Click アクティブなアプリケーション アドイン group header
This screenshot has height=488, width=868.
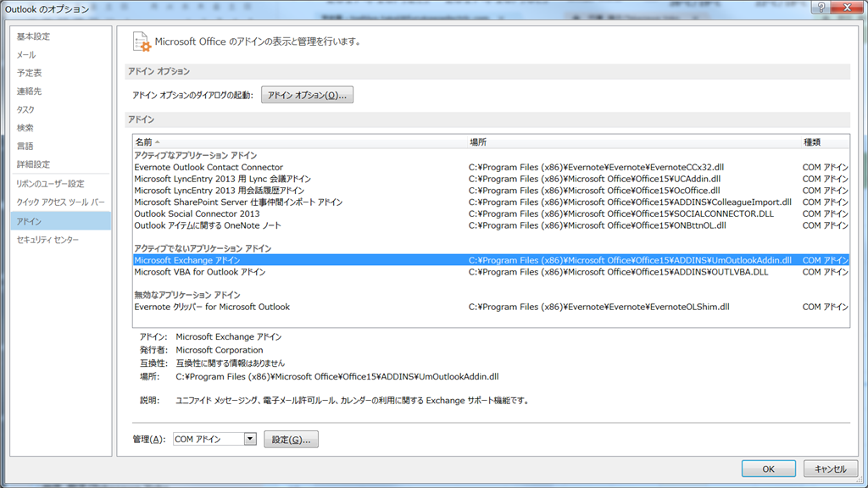pyautogui.click(x=196, y=156)
